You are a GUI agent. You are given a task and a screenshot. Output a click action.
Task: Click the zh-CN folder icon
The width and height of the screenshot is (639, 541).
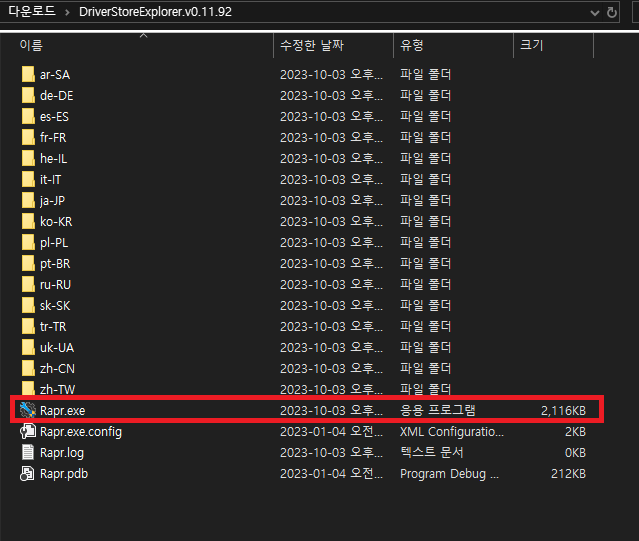tap(28, 368)
